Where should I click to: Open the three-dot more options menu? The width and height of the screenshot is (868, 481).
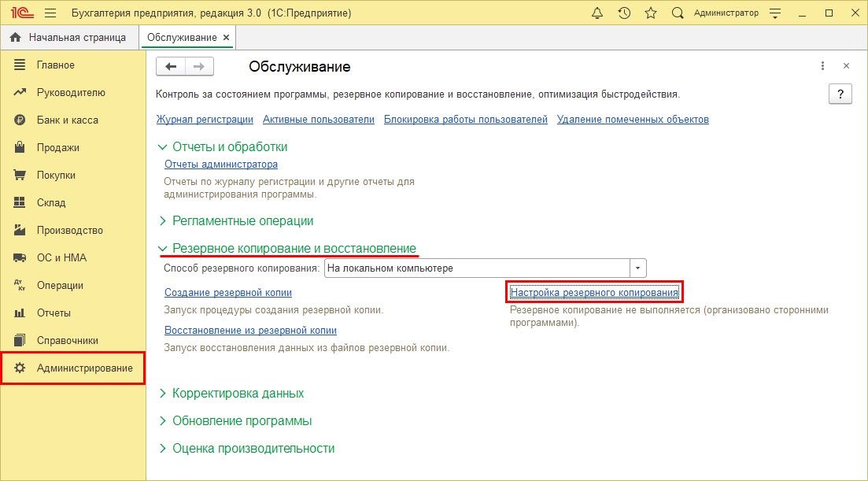pyautogui.click(x=822, y=66)
